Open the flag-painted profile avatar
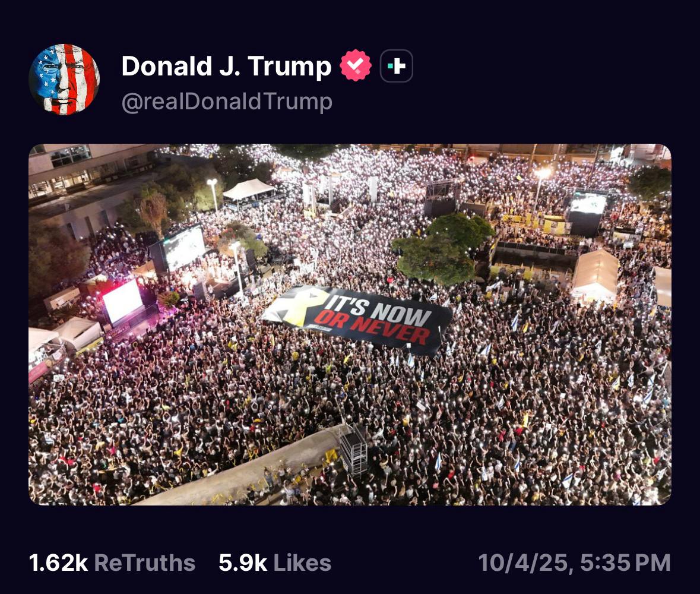This screenshot has height=594, width=700. click(x=64, y=80)
